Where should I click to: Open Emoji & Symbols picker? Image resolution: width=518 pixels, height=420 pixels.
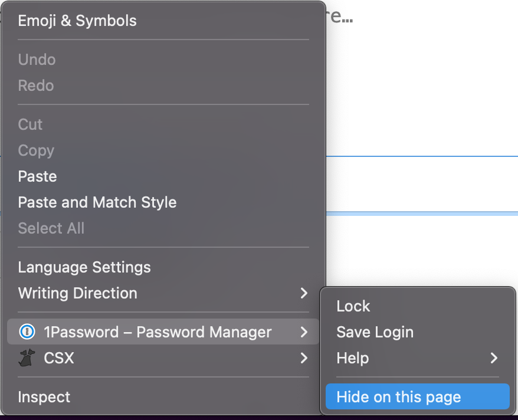77,21
